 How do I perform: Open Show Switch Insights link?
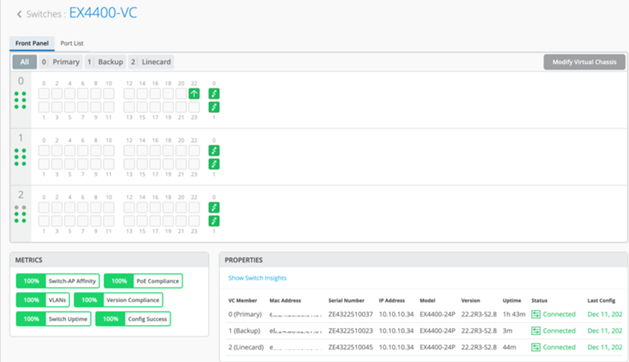[257, 278]
